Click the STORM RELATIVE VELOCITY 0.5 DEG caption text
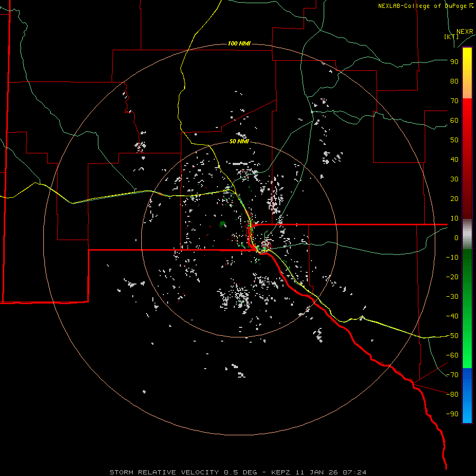The width and height of the screenshot is (476, 476). 183,472
